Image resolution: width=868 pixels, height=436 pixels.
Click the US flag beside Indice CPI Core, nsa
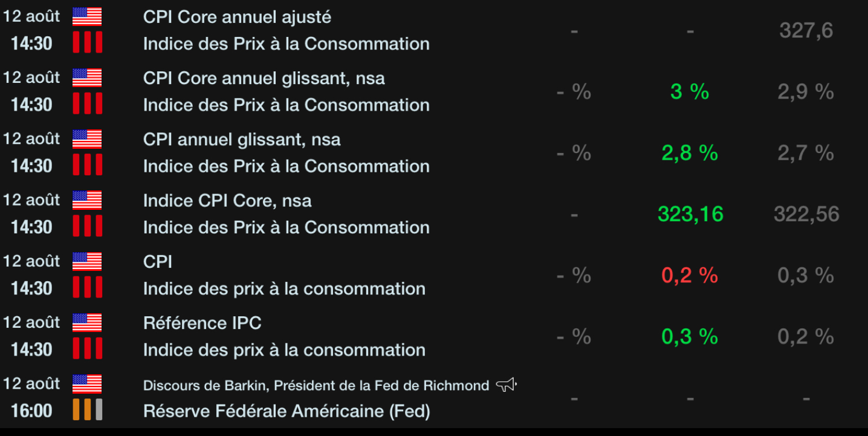[x=87, y=200]
